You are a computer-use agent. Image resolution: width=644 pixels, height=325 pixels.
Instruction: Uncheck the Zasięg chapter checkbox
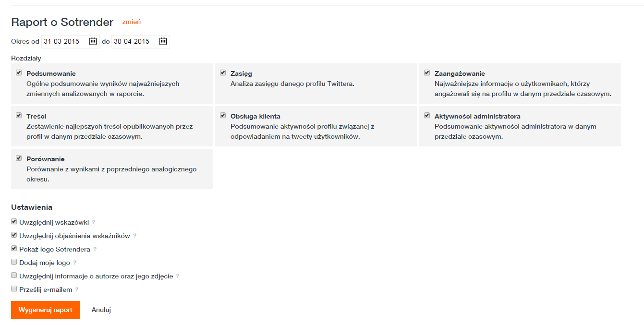click(223, 73)
